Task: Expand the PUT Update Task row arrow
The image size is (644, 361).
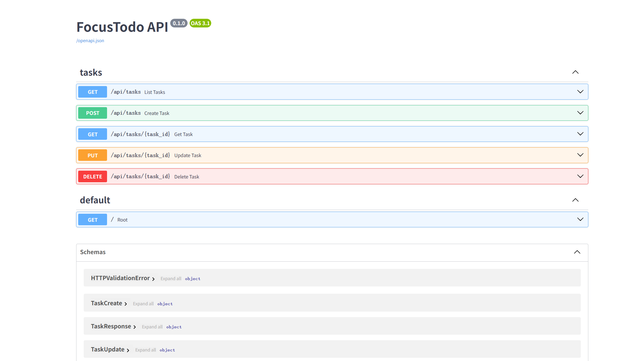Action: (580, 155)
